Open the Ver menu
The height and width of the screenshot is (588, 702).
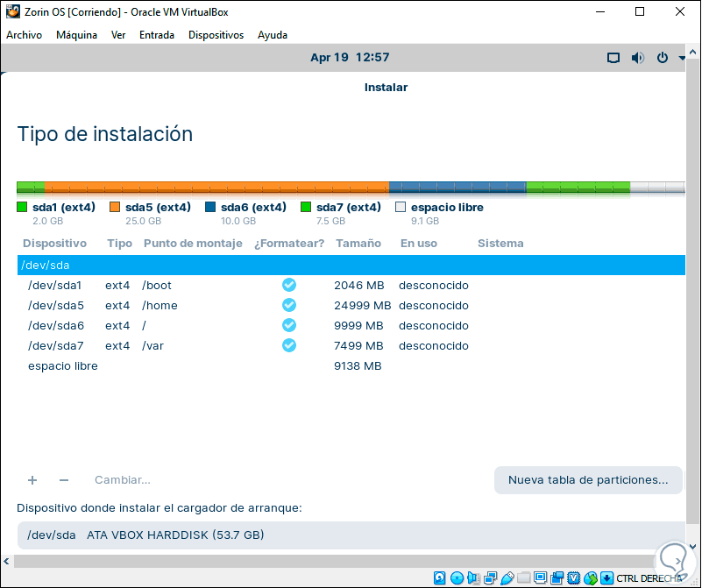pos(118,35)
